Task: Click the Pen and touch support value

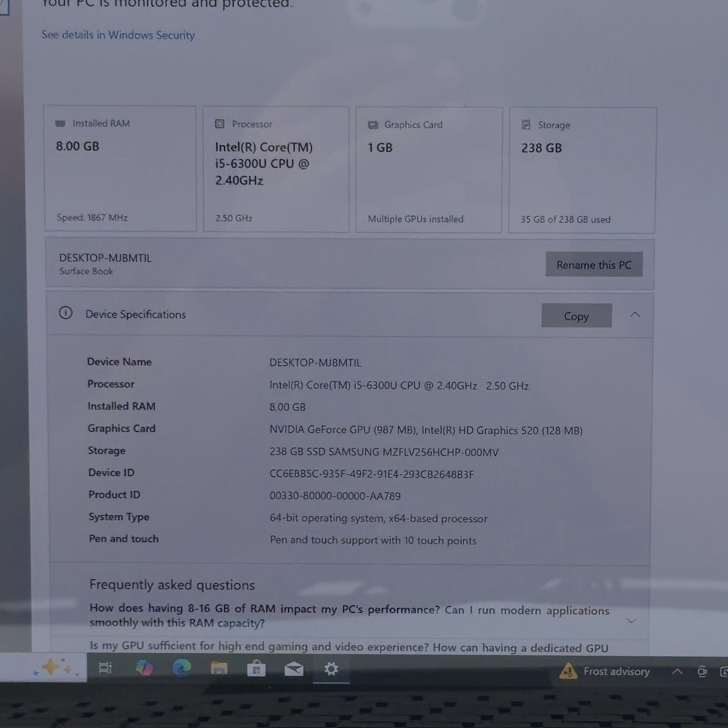Action: click(373, 540)
